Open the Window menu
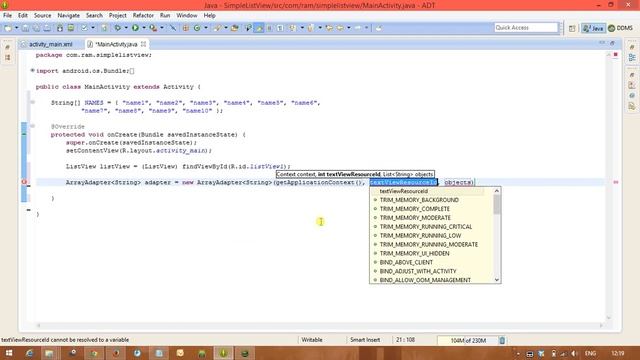The height and width of the screenshot is (360, 640). pyautogui.click(x=187, y=16)
